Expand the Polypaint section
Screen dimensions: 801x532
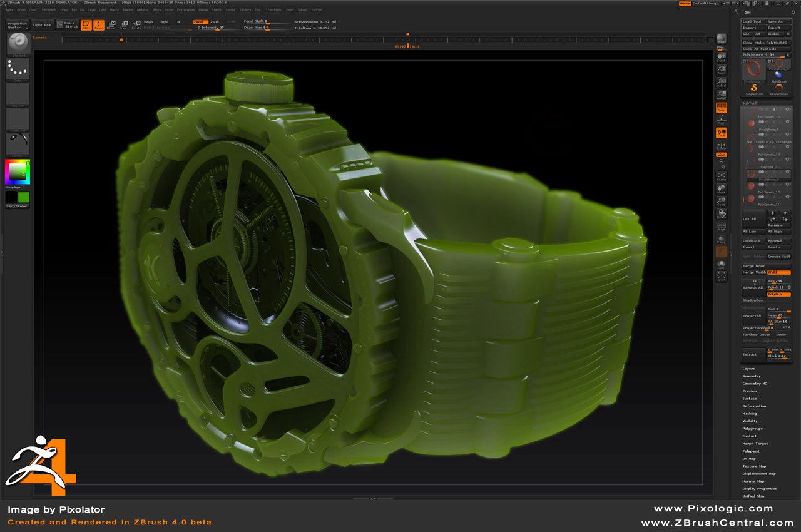coord(751,451)
